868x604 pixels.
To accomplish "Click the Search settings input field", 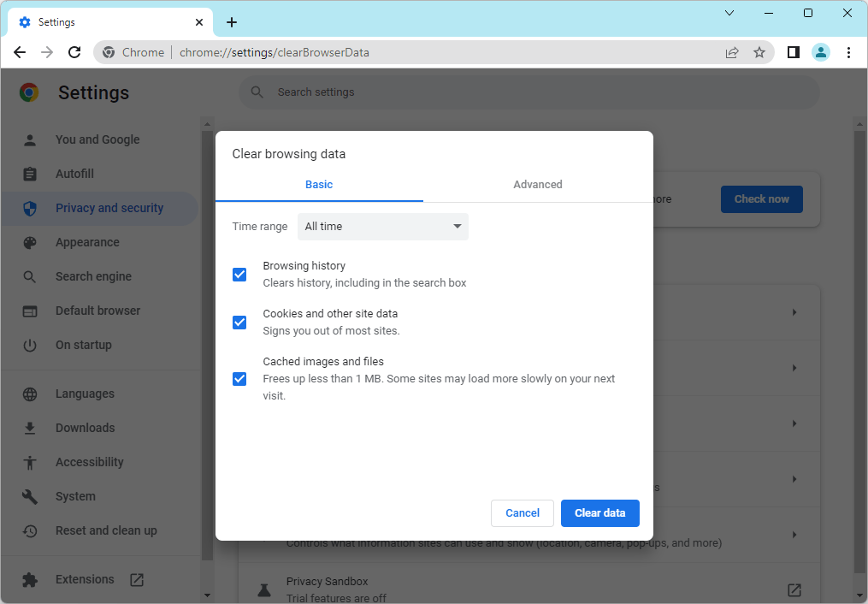I will pos(528,92).
